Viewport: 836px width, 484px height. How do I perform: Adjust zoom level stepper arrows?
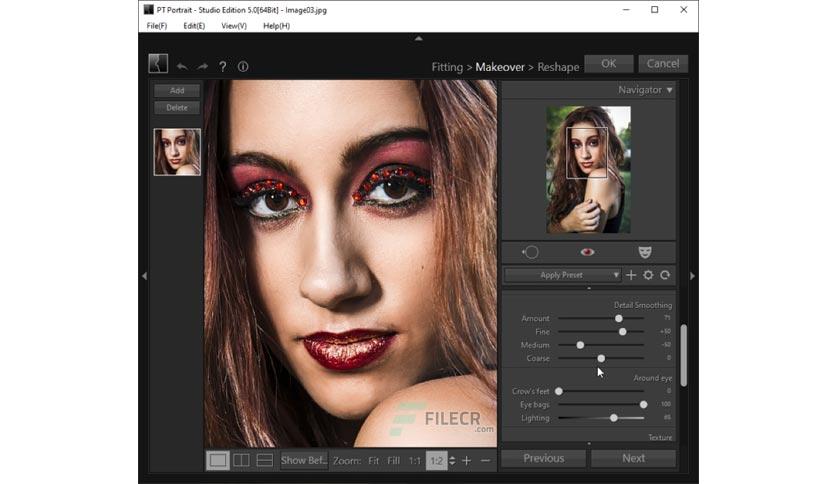[452, 461]
